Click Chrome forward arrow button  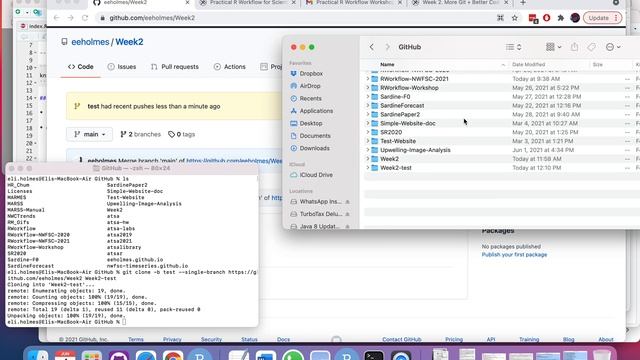(x=71, y=18)
